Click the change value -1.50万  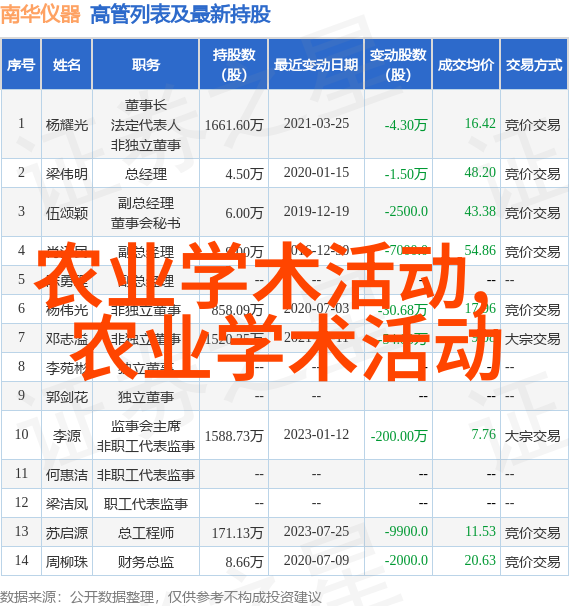click(406, 174)
